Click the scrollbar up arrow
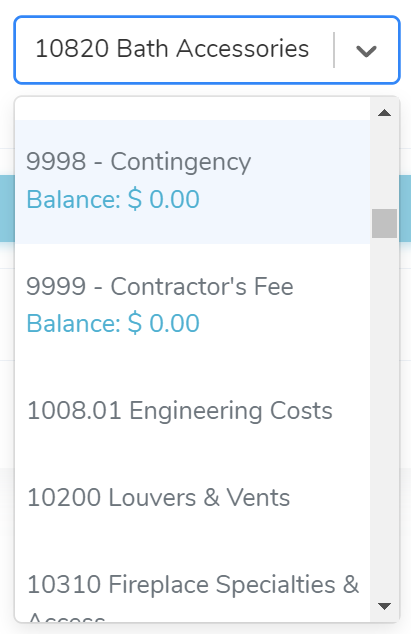Screen dimensions: 411x634 [384, 113]
